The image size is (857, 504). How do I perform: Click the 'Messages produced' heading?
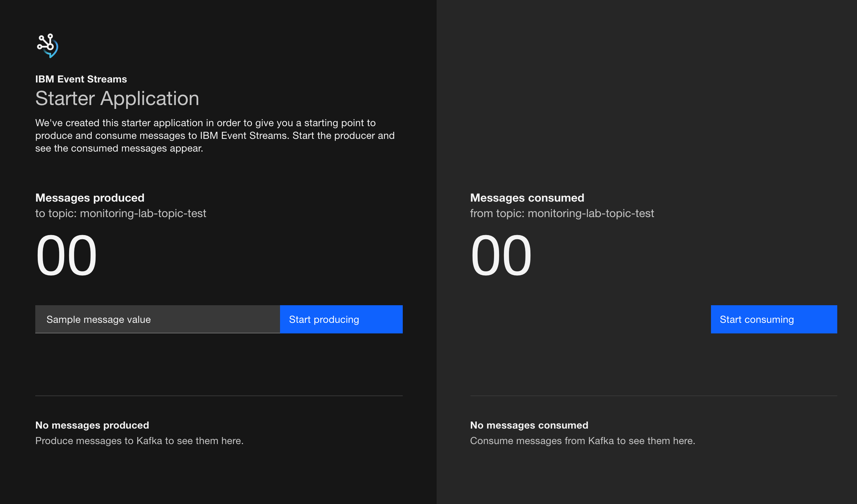click(90, 198)
